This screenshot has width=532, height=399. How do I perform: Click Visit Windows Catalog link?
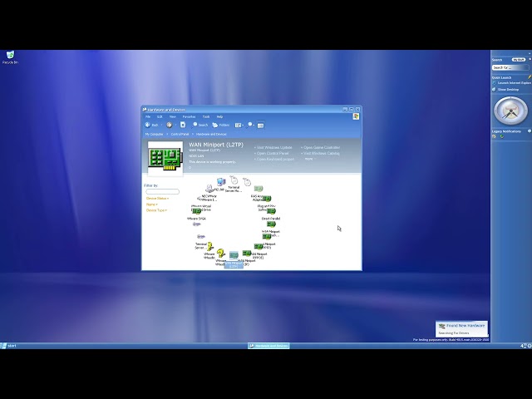click(x=322, y=153)
